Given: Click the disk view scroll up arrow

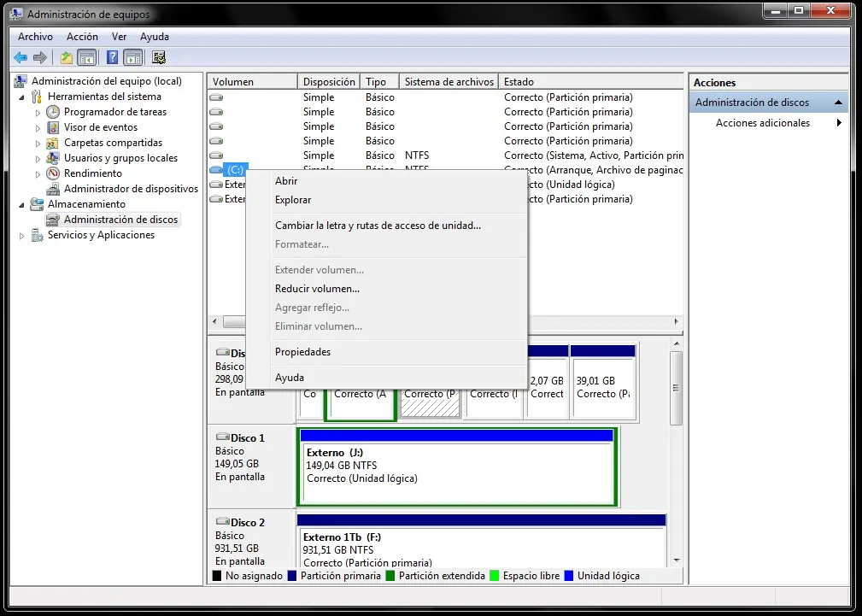Looking at the screenshot, I should click(677, 343).
